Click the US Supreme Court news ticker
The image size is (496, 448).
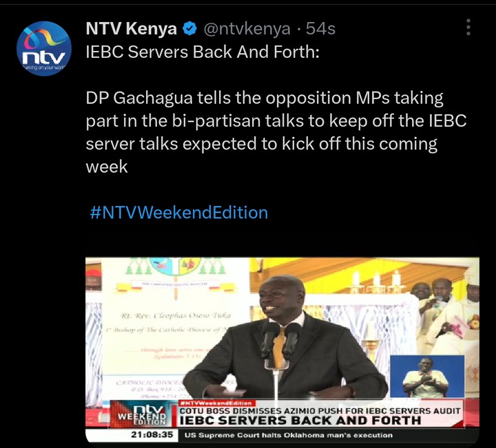(289, 435)
